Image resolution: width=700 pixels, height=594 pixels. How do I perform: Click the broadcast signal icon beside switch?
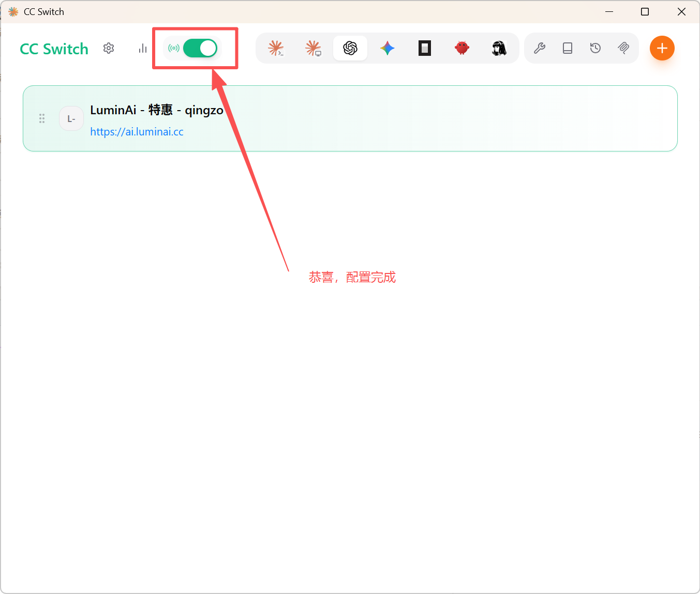click(x=174, y=48)
